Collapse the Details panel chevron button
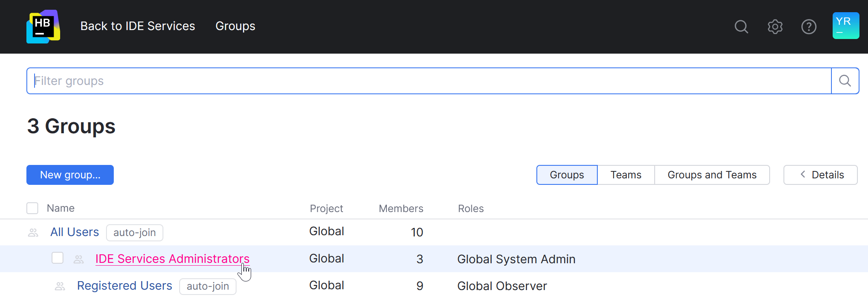868x299 pixels. [820, 175]
